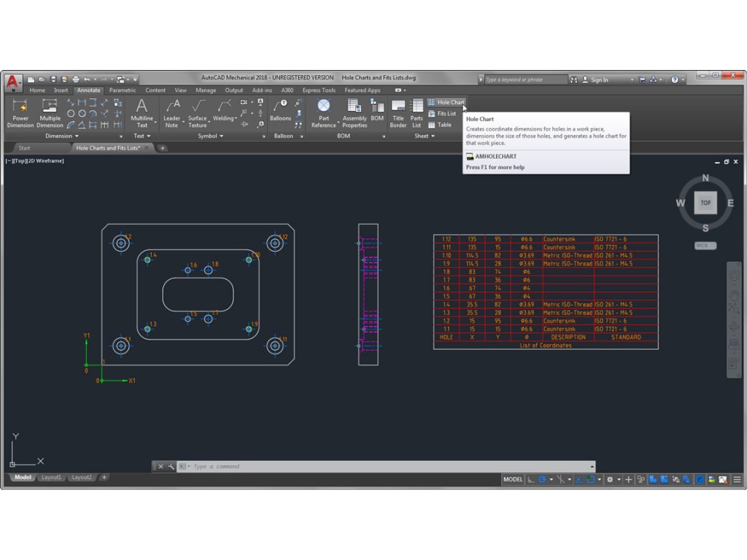This screenshot has height=560, width=747.
Task: Expand the Symbol panel dropdown
Action: [x=211, y=136]
